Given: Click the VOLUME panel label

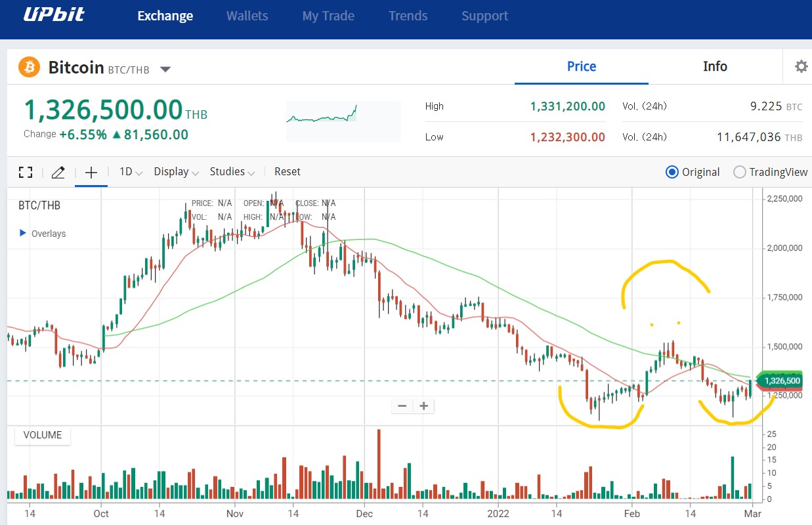Looking at the screenshot, I should 43,435.
